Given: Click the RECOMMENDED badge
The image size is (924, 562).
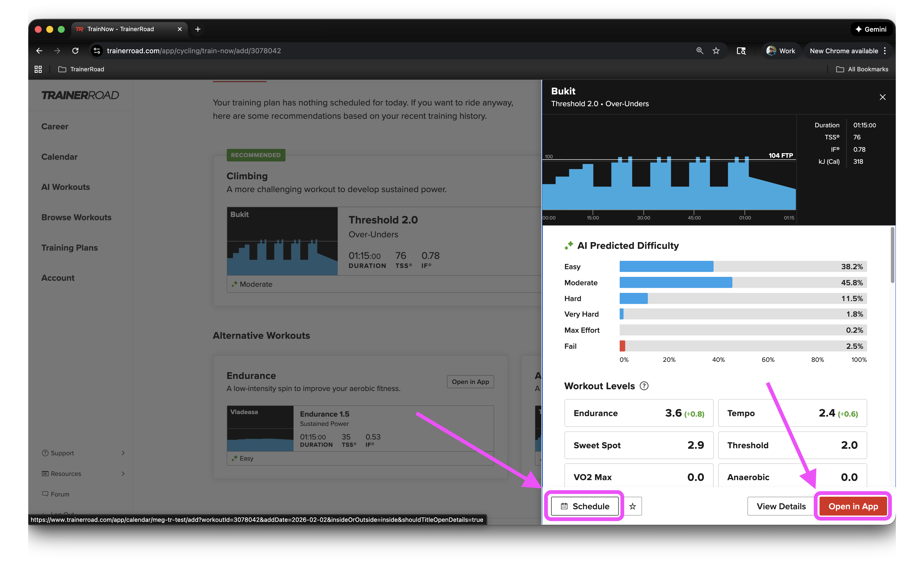Looking at the screenshot, I should tap(256, 155).
